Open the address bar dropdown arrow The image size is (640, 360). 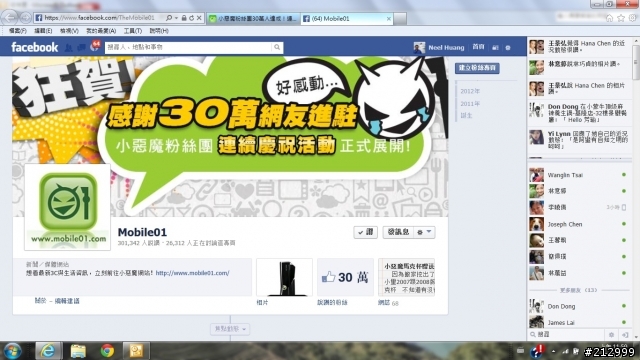tap(176, 18)
